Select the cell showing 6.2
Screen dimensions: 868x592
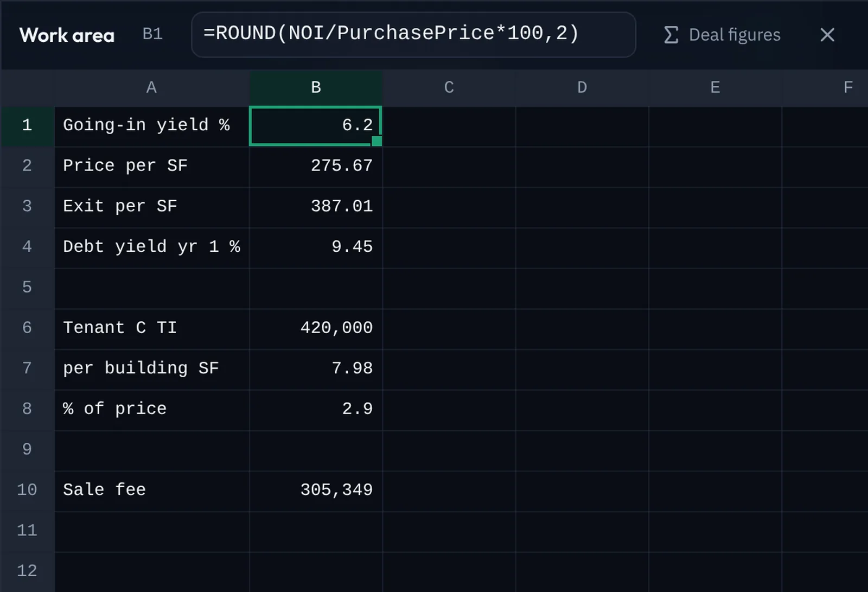tap(316, 126)
